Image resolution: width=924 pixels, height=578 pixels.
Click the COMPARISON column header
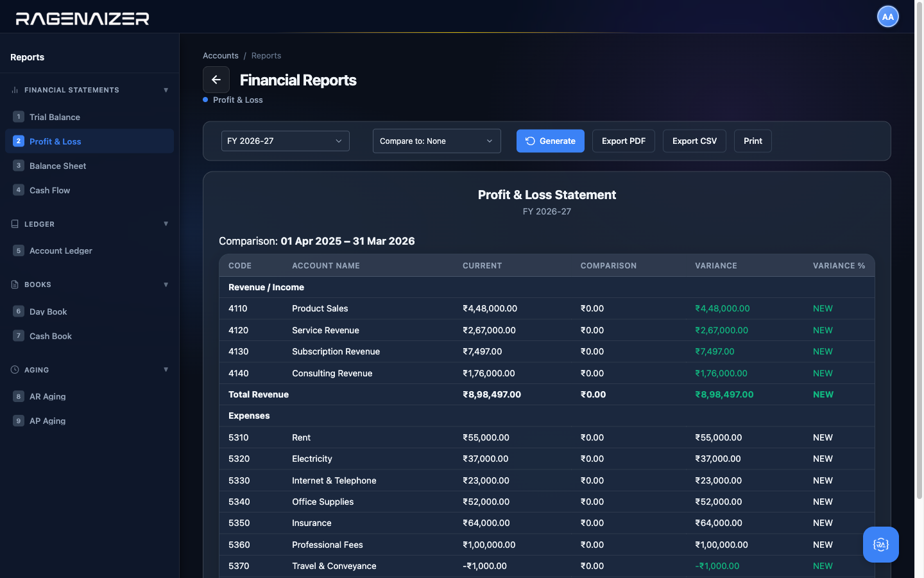(x=608, y=266)
